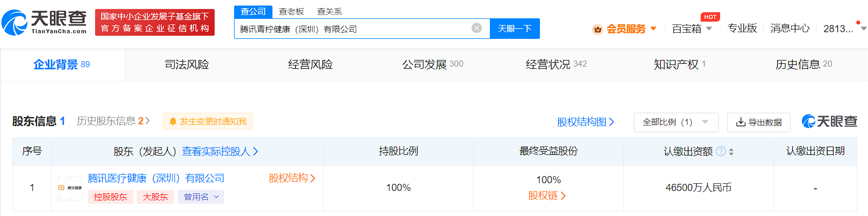Click the company name search input field
Screen dimensions: 868x216
[x=352, y=29]
